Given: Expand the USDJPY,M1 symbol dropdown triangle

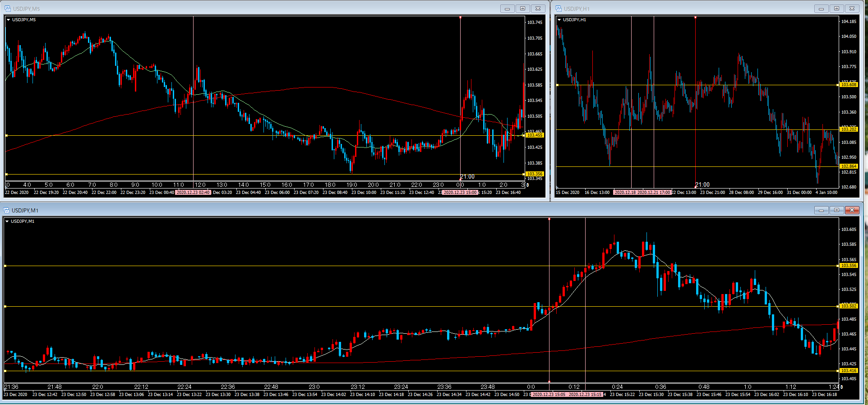Looking at the screenshot, I should coord(7,221).
